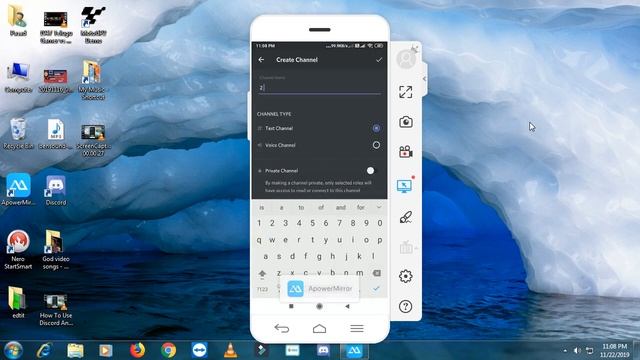
Task: Tap the 'to' keyboard suggestion
Action: pos(301,207)
